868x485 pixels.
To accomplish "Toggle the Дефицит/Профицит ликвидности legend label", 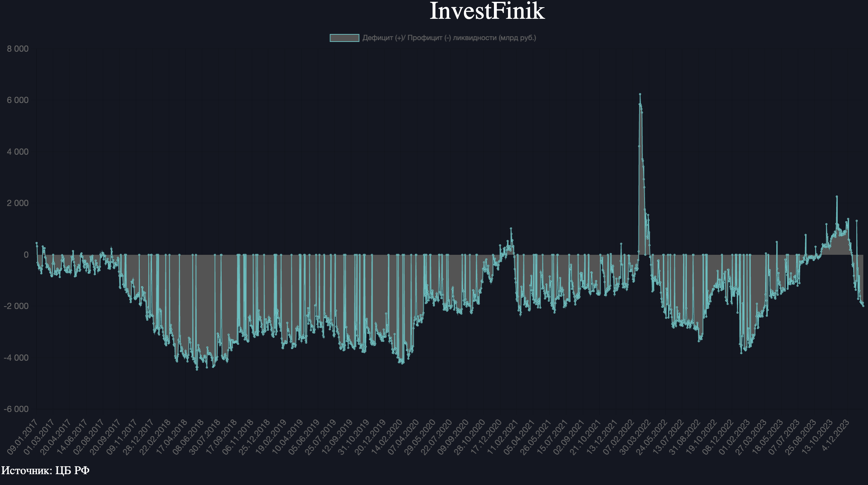I will tap(449, 38).
